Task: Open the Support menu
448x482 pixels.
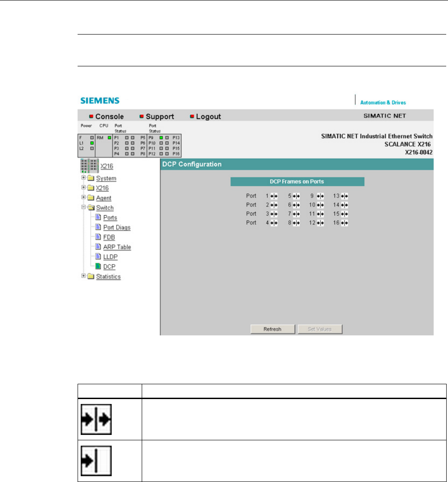Action: coord(160,117)
